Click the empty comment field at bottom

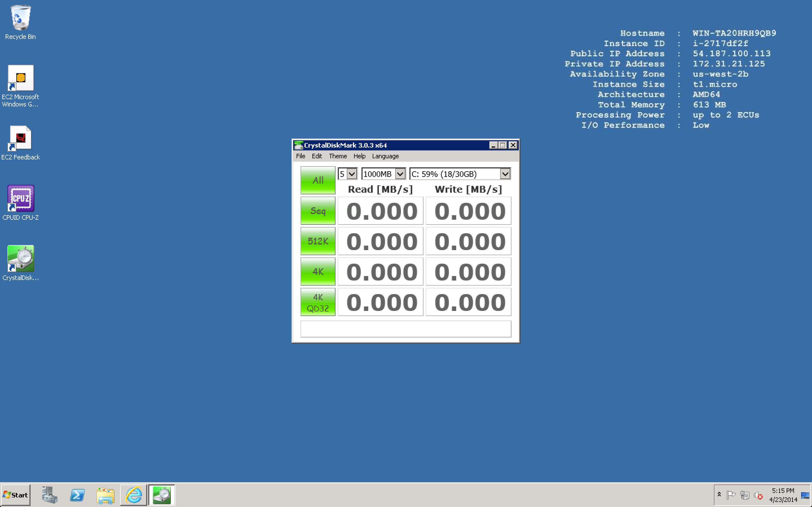point(406,329)
